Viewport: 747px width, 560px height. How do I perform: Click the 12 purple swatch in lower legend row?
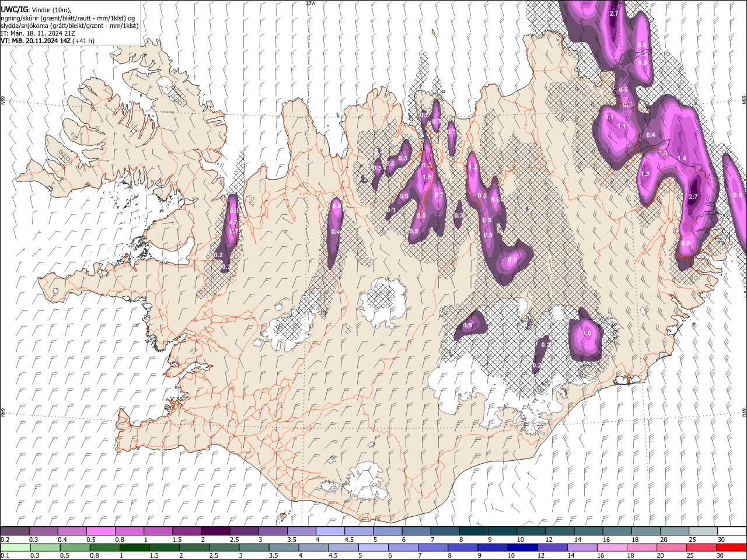pos(551,547)
